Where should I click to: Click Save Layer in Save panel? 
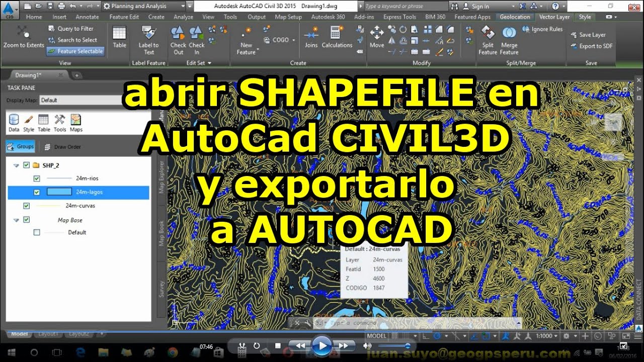[588, 35]
